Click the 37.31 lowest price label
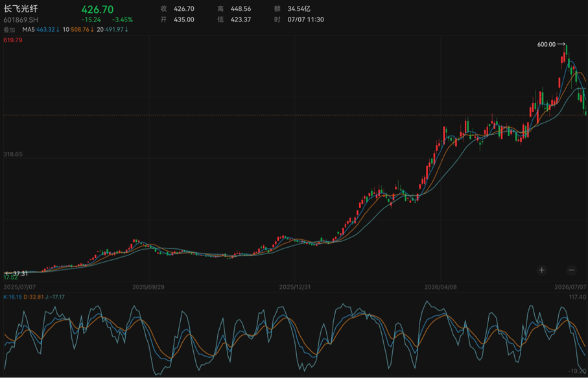 pos(20,274)
